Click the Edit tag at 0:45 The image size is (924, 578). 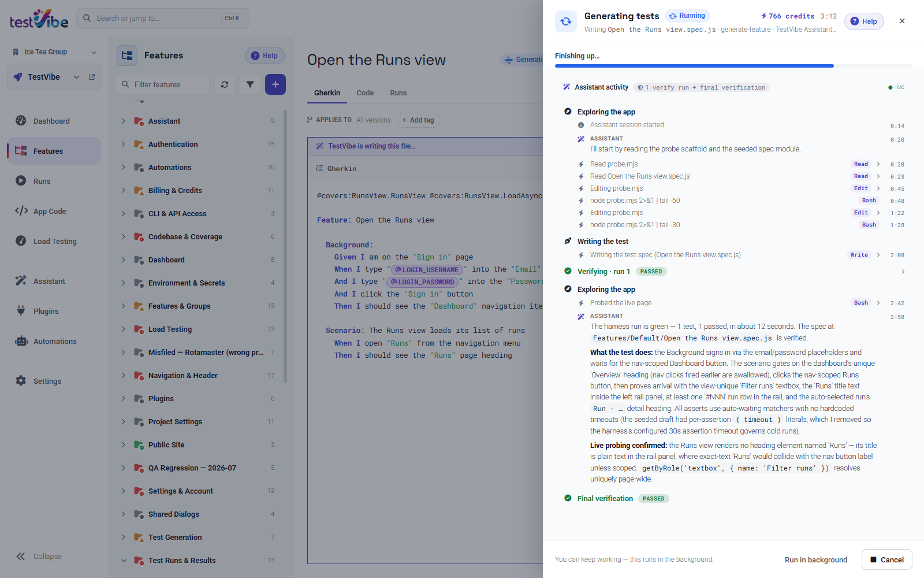[861, 188]
